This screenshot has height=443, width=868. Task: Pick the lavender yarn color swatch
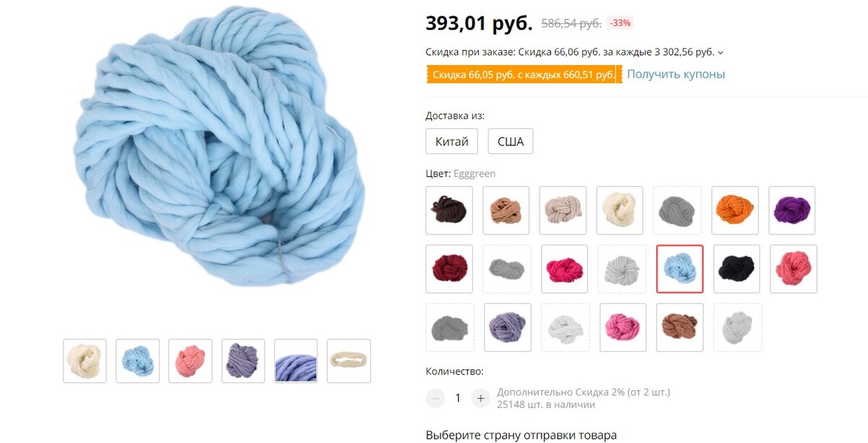tap(508, 327)
